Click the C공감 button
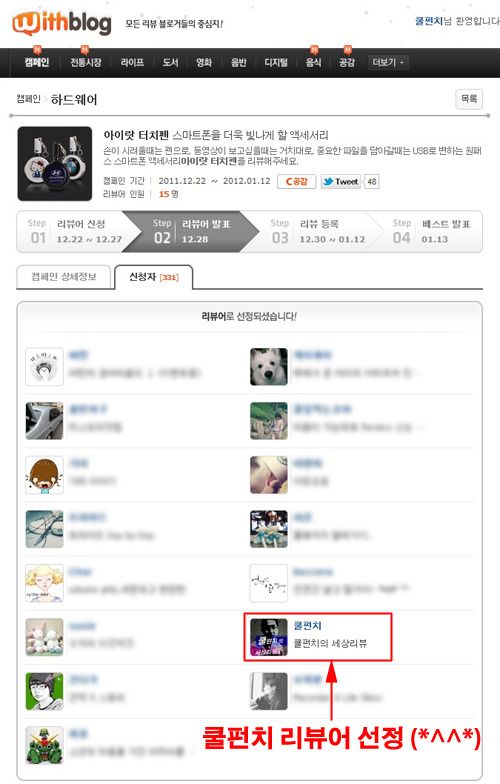 pyautogui.click(x=296, y=182)
